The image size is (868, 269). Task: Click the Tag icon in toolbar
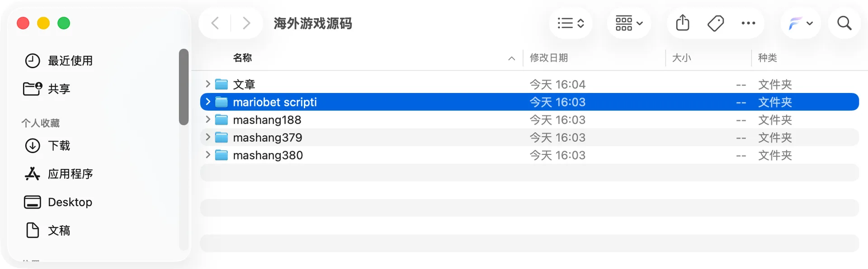tap(716, 23)
